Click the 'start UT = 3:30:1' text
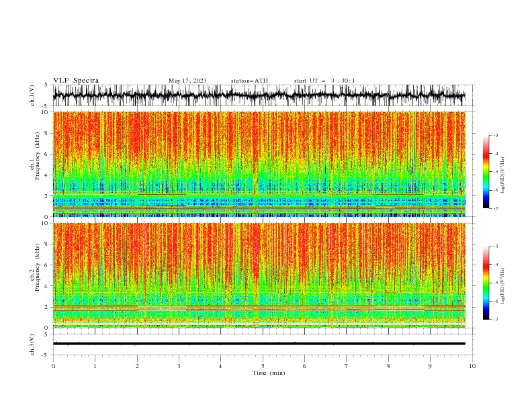The image size is (532, 411). click(324, 81)
